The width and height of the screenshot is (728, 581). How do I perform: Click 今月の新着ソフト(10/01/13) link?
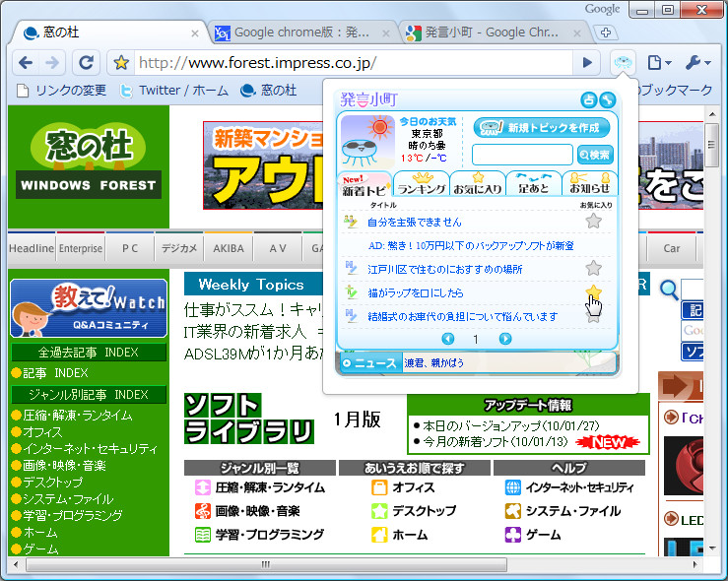coord(495,442)
